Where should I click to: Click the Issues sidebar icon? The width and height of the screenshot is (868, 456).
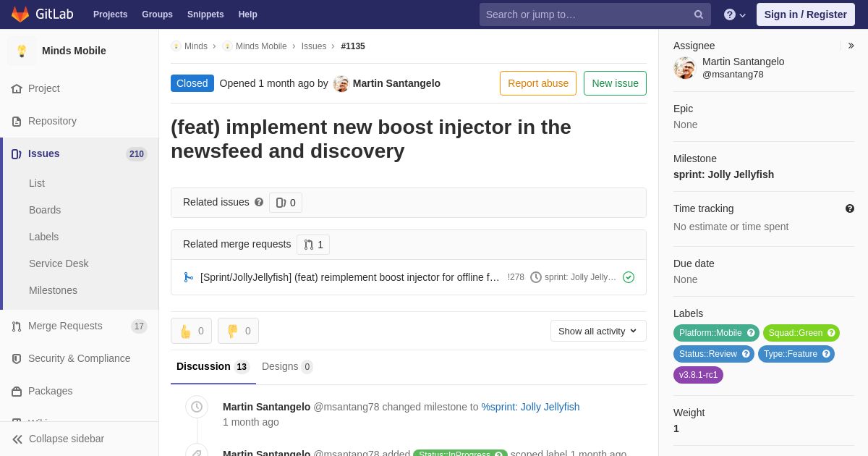pyautogui.click(x=17, y=153)
